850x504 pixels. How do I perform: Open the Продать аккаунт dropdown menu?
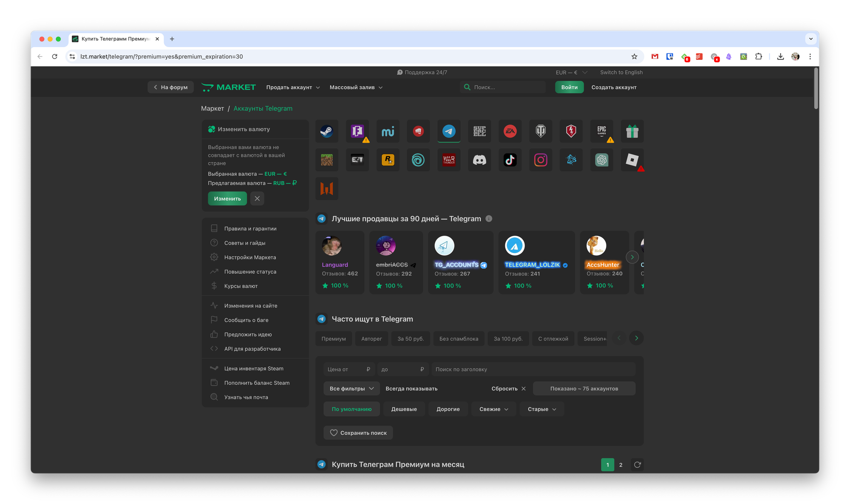(x=293, y=87)
